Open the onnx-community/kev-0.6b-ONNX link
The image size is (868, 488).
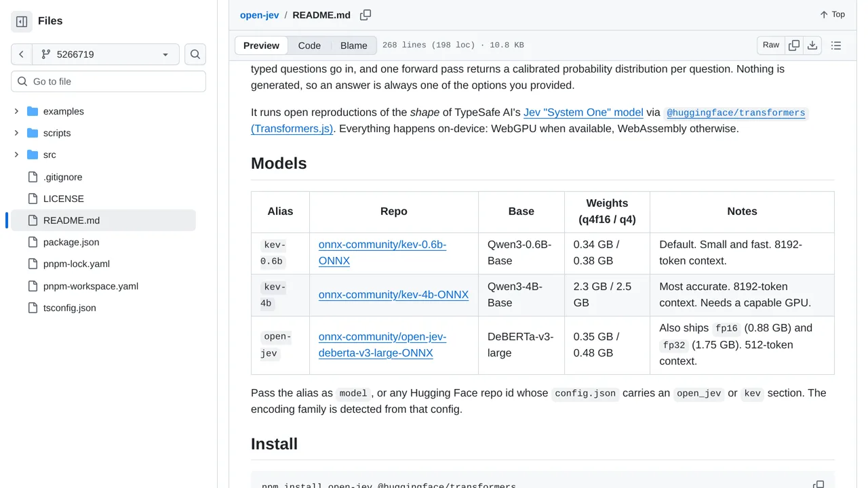pos(382,253)
